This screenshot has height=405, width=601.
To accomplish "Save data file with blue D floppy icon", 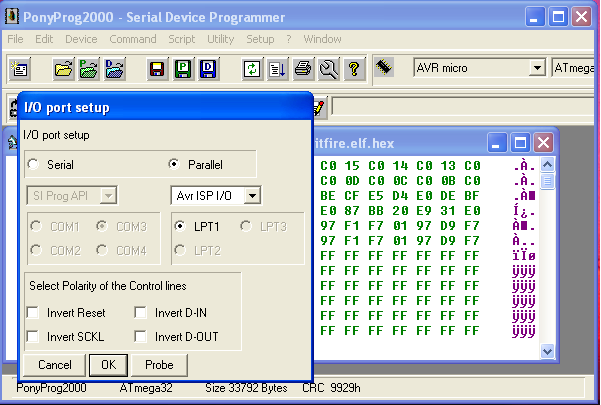I will coord(209,69).
